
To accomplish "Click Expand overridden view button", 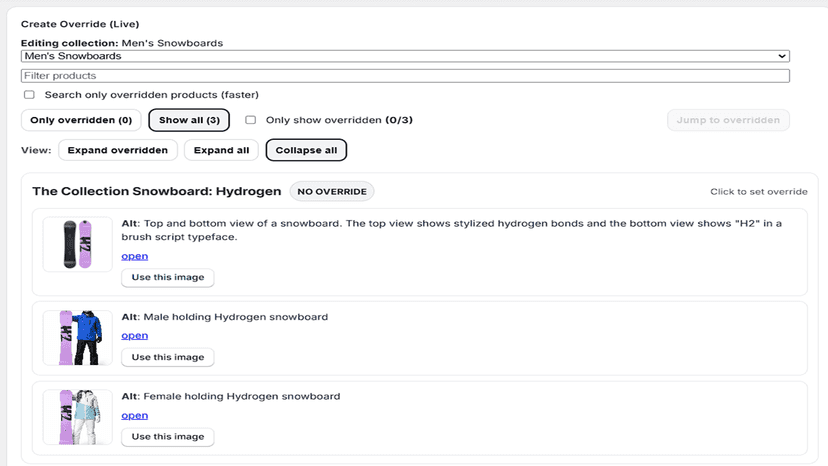I will (x=118, y=150).
